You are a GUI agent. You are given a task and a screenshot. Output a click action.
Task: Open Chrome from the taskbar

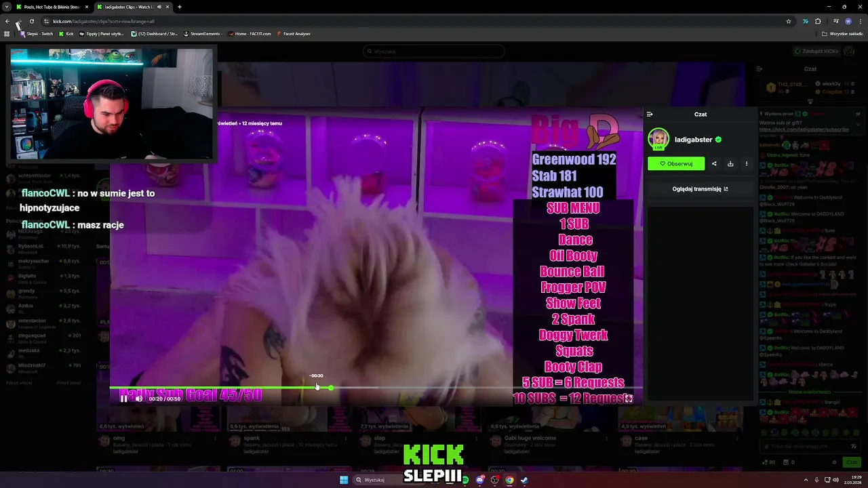(509, 480)
